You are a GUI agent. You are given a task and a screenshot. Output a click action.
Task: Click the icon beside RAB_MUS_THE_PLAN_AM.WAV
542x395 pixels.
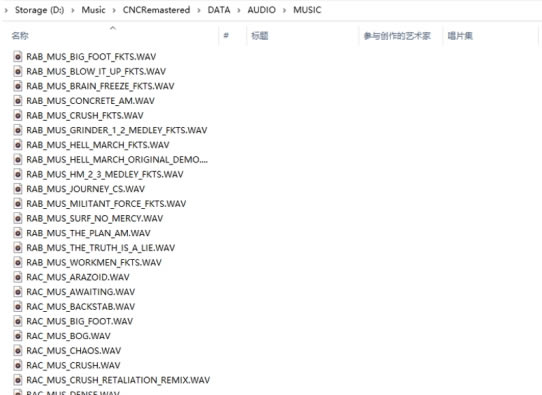pos(18,233)
